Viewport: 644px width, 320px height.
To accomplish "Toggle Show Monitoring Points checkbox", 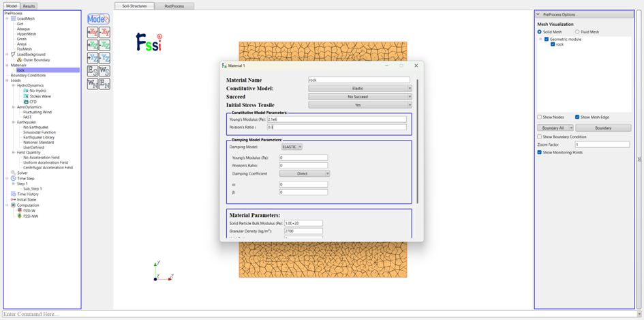I will 540,152.
